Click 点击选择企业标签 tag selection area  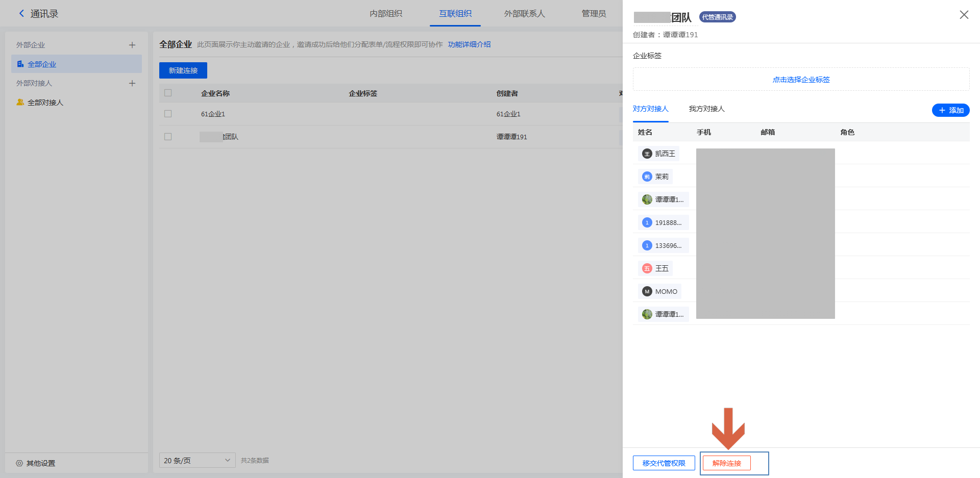tap(801, 80)
